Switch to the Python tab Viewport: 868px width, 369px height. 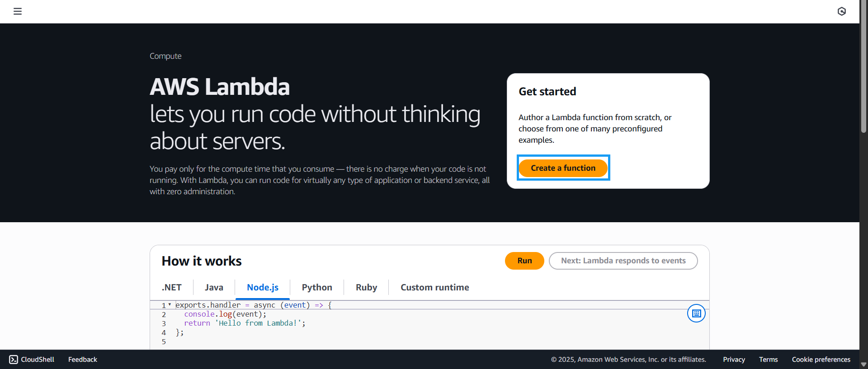(x=316, y=287)
